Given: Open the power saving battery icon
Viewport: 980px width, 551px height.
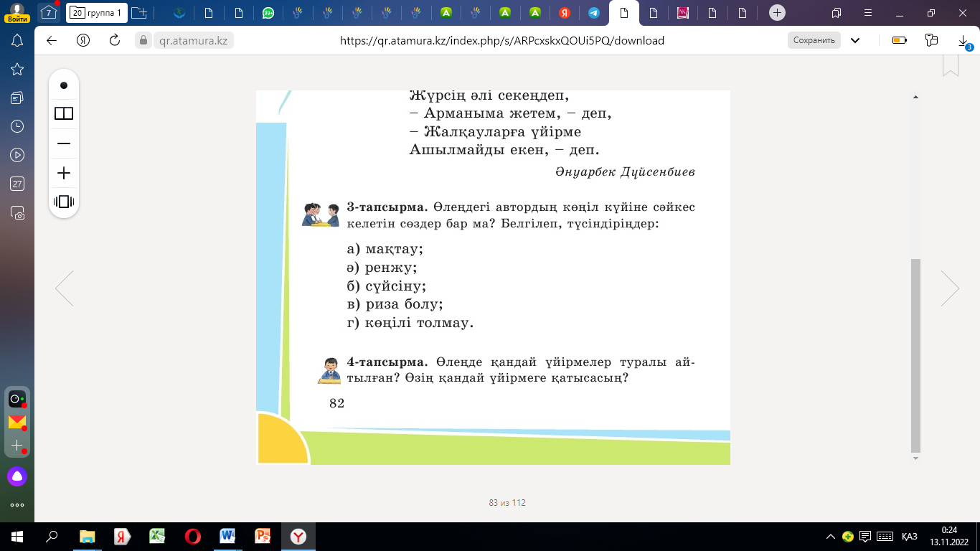Looking at the screenshot, I should tap(900, 40).
